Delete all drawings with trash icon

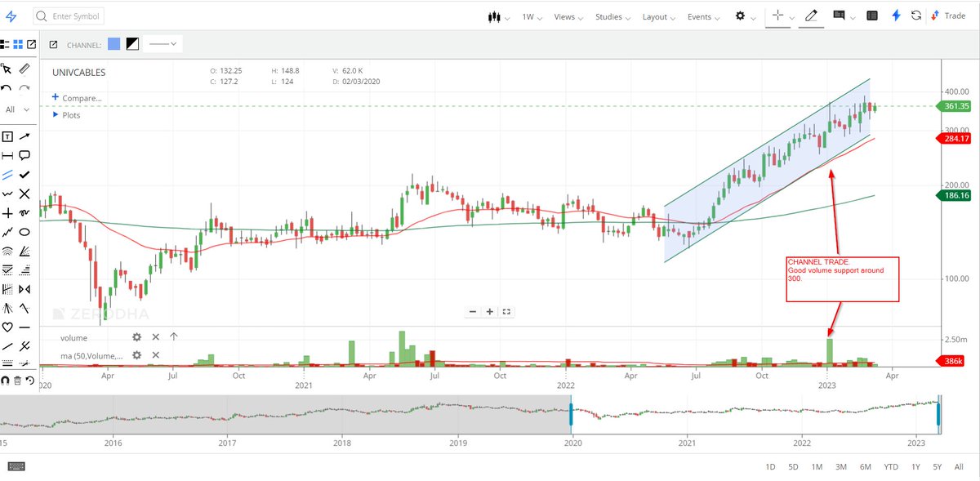18,380
